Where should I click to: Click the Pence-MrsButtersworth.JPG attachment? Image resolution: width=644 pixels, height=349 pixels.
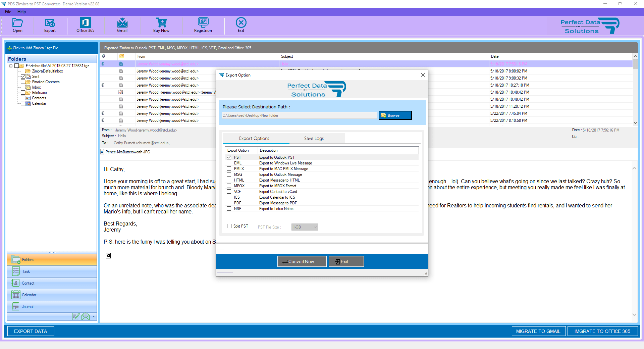coord(128,152)
